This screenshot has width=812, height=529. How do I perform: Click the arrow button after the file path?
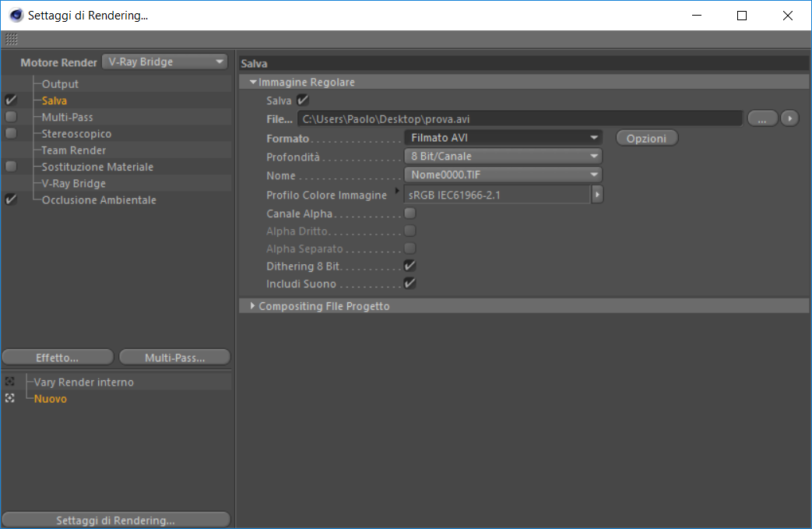coord(789,118)
